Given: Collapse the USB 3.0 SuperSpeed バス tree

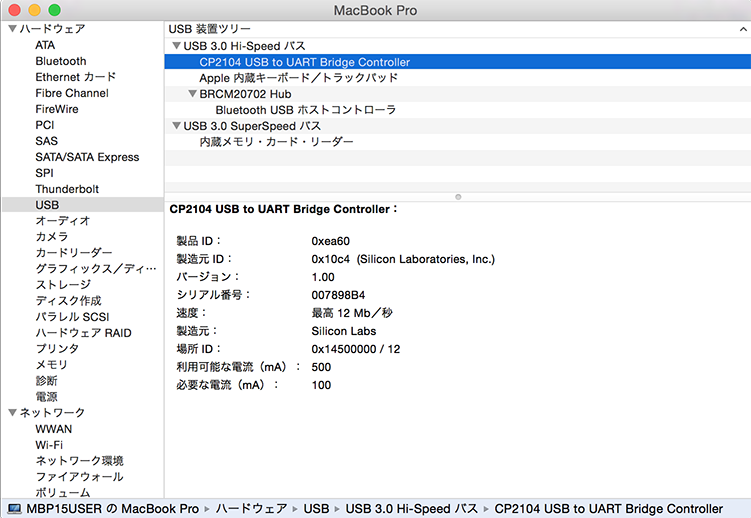Looking at the screenshot, I should (x=176, y=126).
